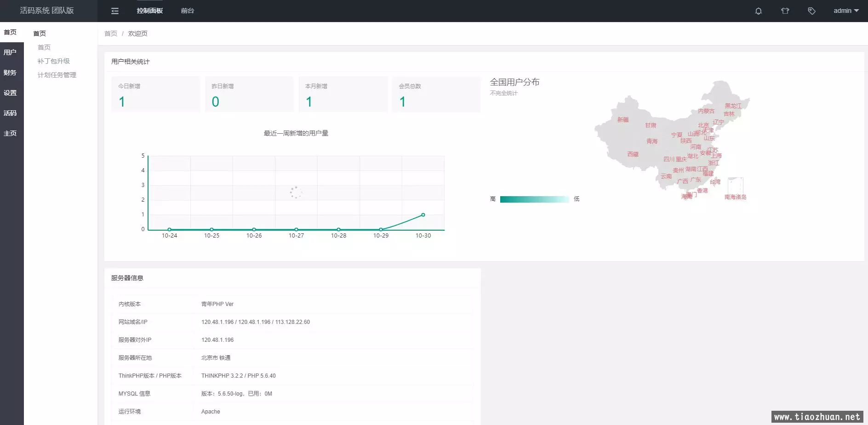Viewport: 868px width, 425px height.
Task: Click the 首页 breadcrumb link
Action: [111, 34]
